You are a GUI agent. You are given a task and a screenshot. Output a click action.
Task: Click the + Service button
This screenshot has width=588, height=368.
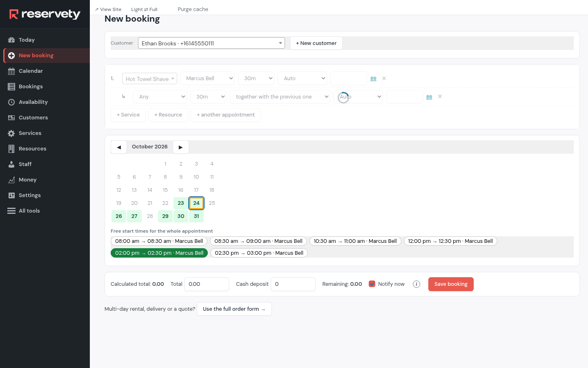(128, 115)
